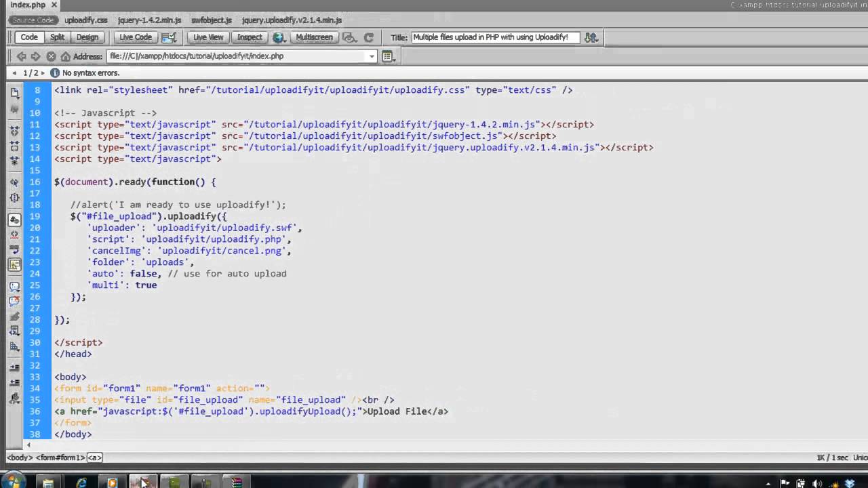Viewport: 868px width, 488px height.
Task: Open the jquery.uploadify.v2.1.4.min.js related file
Action: coord(292,20)
